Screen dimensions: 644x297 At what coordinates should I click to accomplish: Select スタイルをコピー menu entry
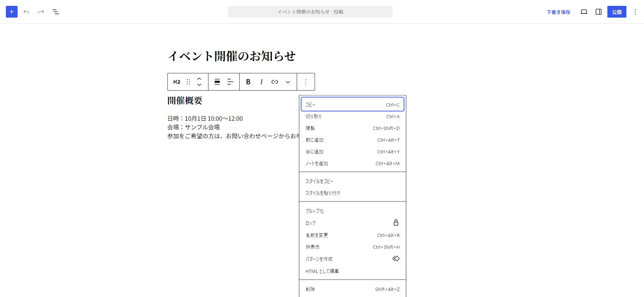(352, 181)
